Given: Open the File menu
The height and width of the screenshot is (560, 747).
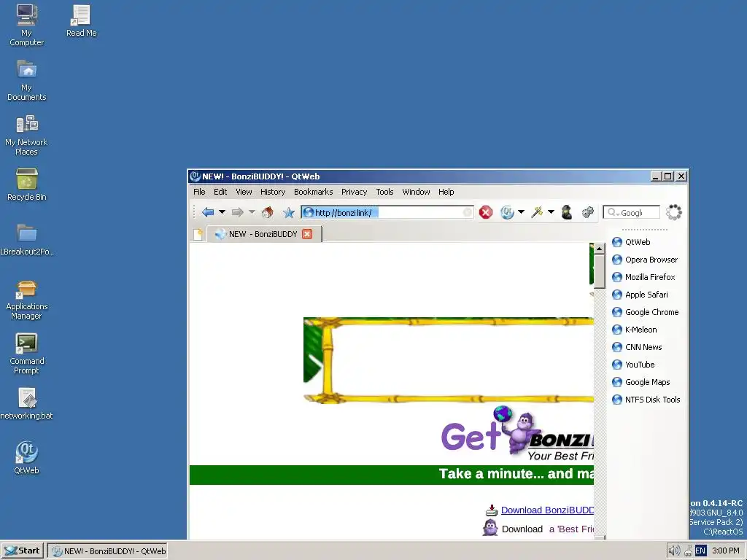Looking at the screenshot, I should tap(199, 192).
